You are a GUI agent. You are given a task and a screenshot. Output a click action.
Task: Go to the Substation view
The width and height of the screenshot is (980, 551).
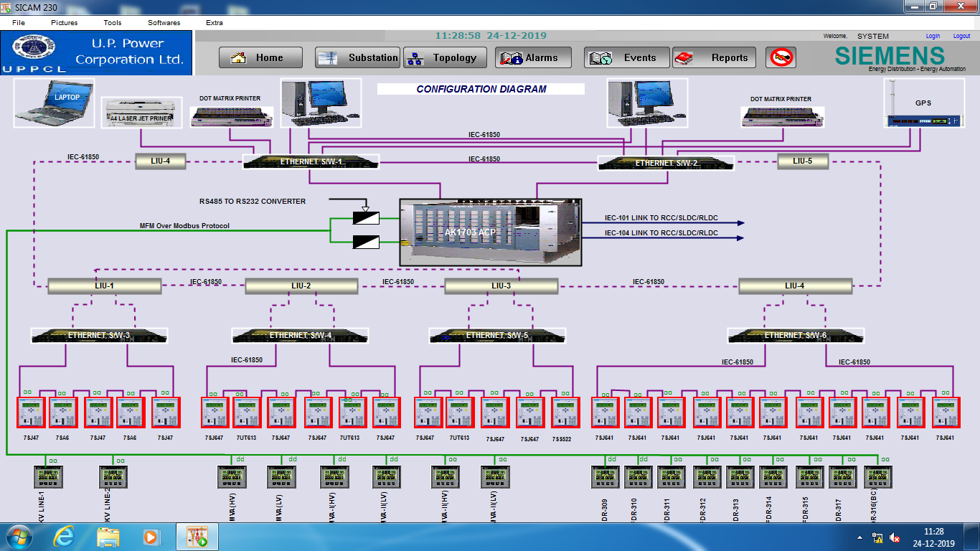pos(357,58)
